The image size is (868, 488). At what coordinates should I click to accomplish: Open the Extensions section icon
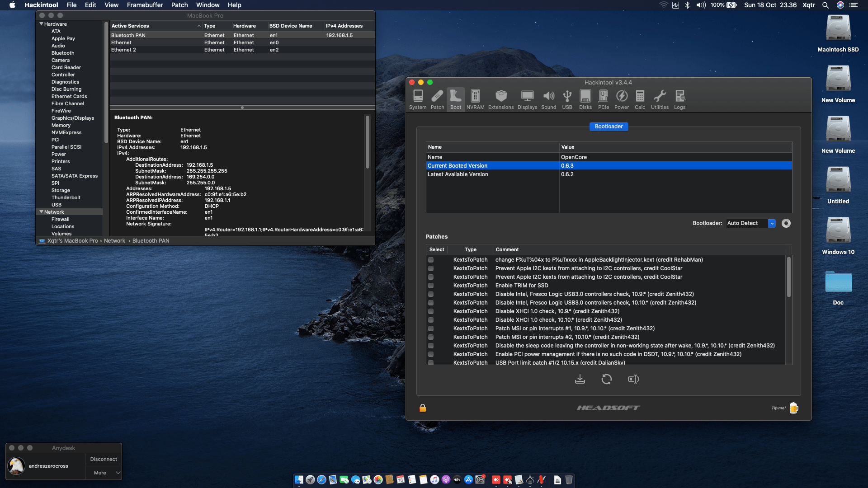click(x=501, y=99)
